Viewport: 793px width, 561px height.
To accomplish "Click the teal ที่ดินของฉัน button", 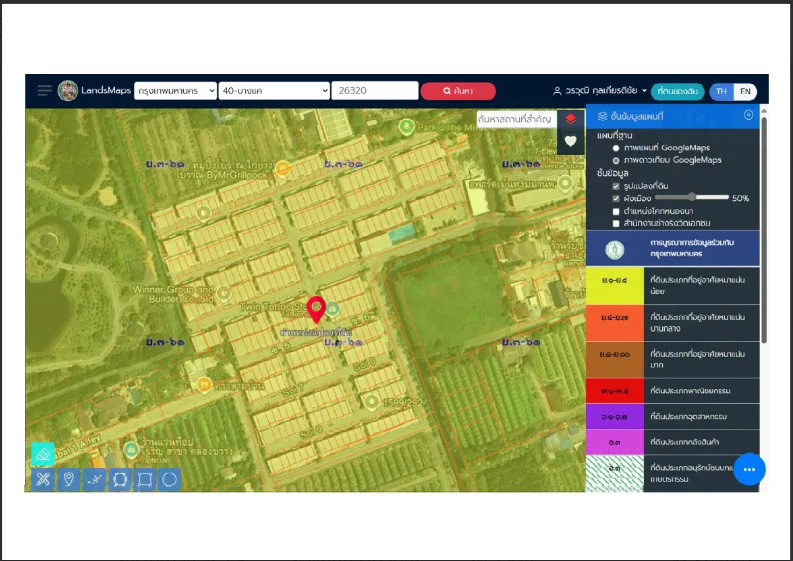I will click(677, 91).
